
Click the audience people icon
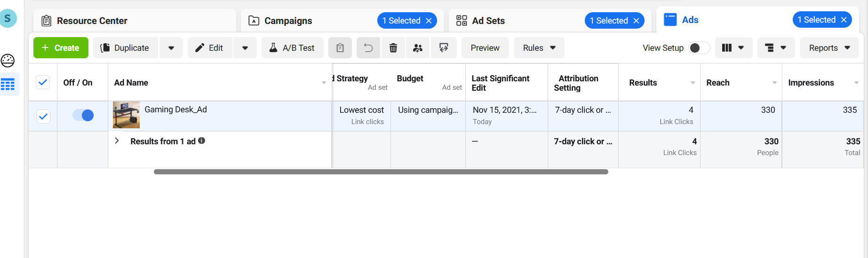pos(418,48)
